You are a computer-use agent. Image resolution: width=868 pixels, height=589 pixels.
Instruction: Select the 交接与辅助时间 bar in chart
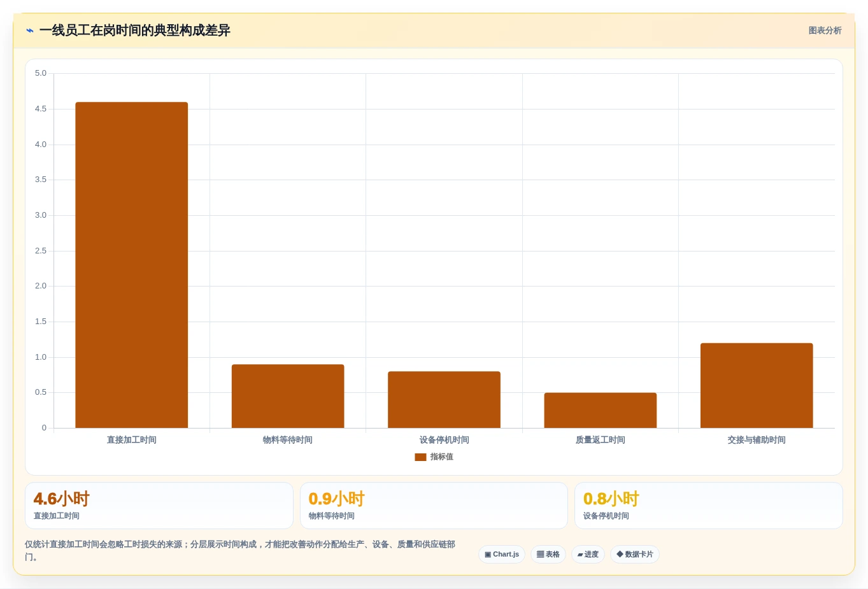757,386
